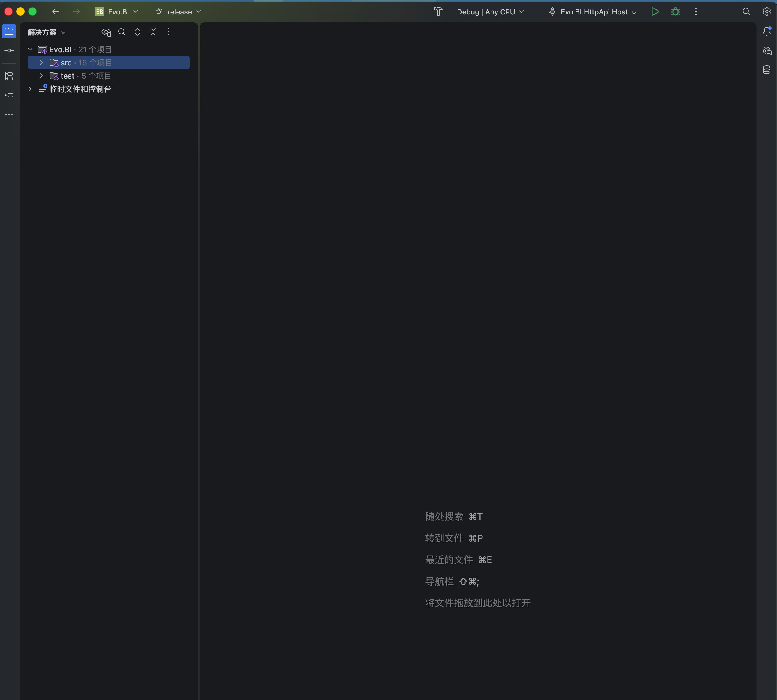Open the Evo.BI project switcher dropdown
777x700 pixels.
[x=116, y=11]
